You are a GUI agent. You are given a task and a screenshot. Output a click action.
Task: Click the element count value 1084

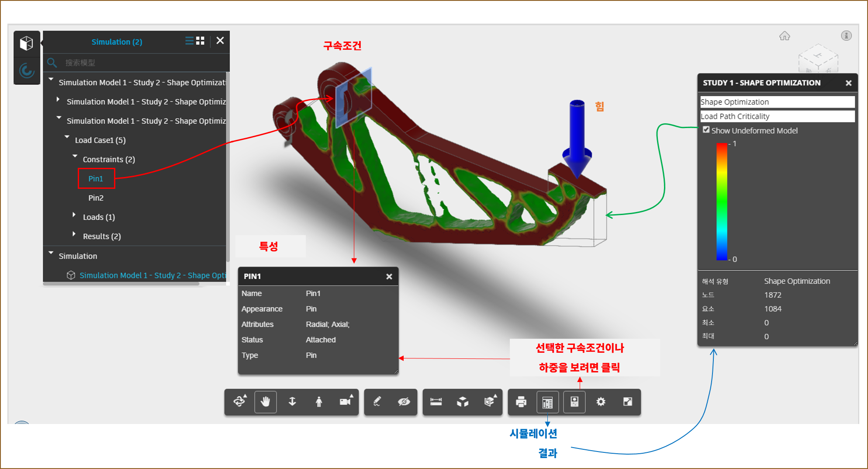pyautogui.click(x=773, y=309)
